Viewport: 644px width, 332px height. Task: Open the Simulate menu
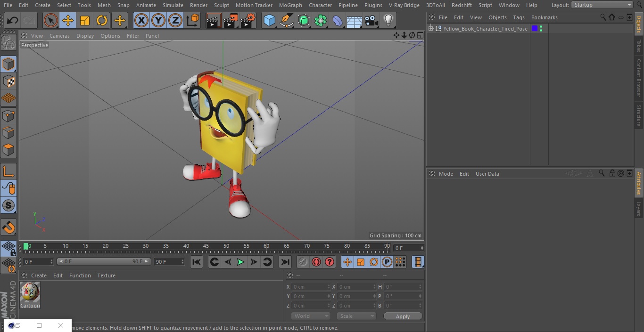pyautogui.click(x=173, y=5)
